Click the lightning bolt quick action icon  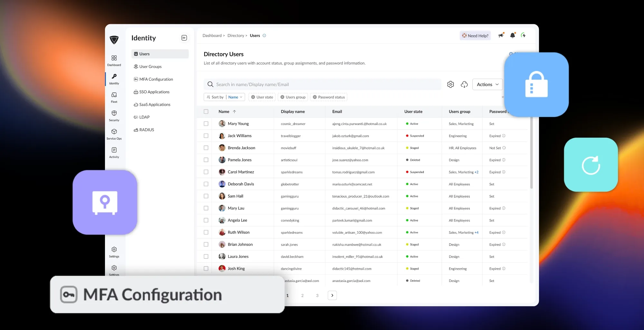[524, 35]
